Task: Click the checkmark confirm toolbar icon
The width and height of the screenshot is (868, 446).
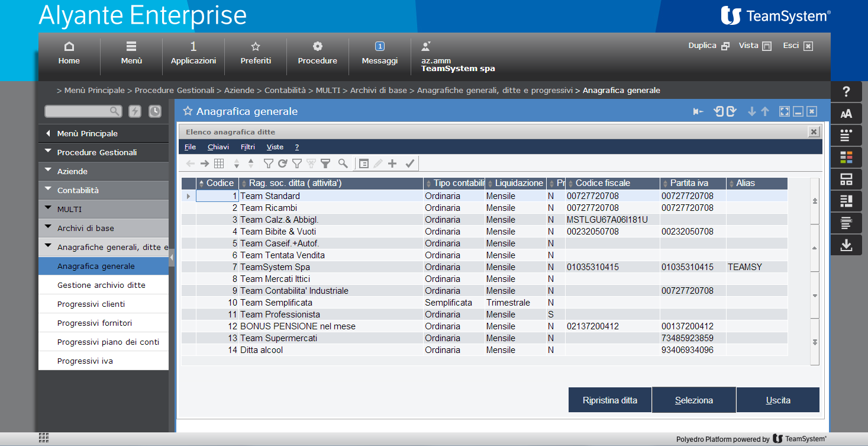Action: (x=409, y=163)
